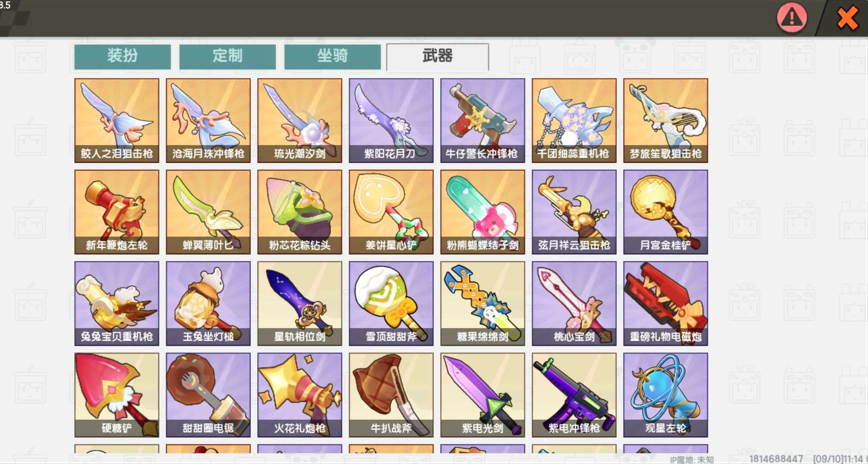Pick the 甜甜圈电锯 chainsaw icon
The image size is (868, 464).
(x=208, y=395)
